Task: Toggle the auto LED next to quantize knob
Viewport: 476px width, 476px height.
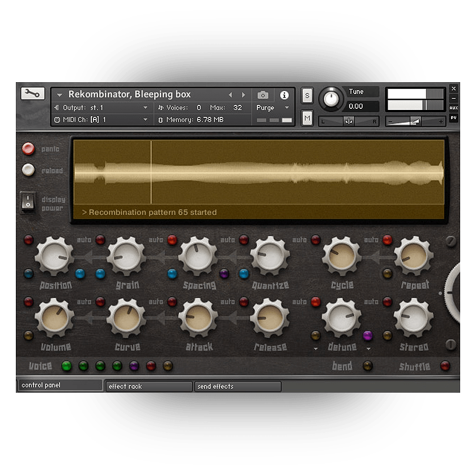Action: (x=244, y=240)
